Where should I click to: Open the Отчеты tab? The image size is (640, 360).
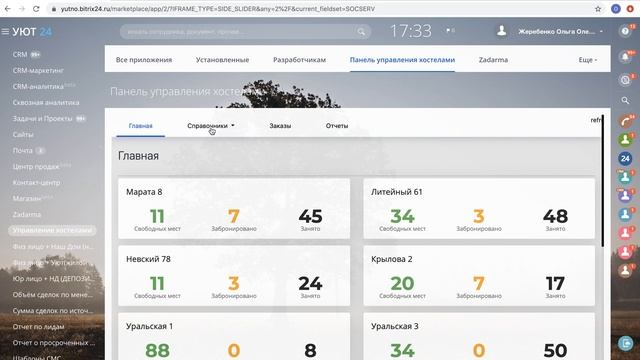click(x=337, y=126)
